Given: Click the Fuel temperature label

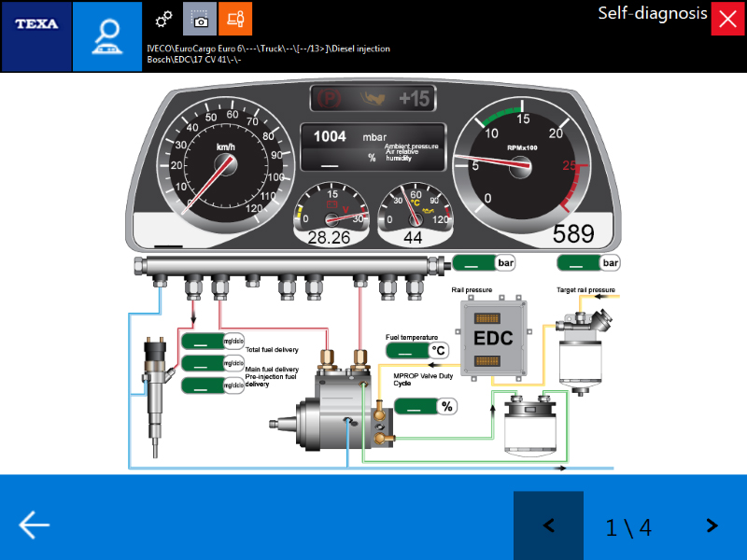Looking at the screenshot, I should tap(412, 337).
